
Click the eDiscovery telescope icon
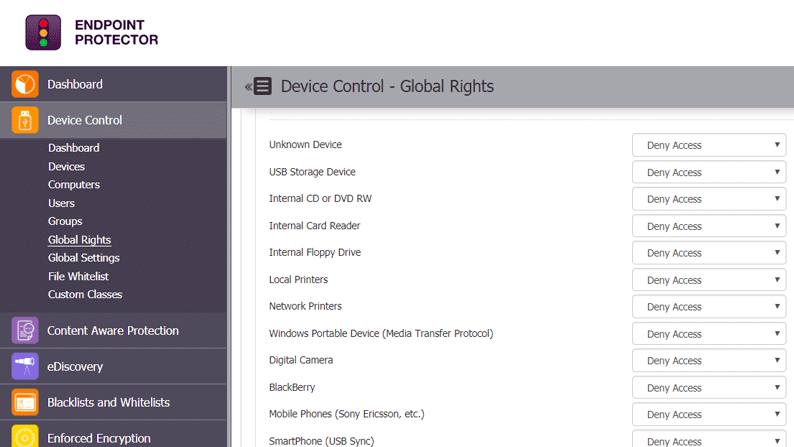[x=25, y=366]
